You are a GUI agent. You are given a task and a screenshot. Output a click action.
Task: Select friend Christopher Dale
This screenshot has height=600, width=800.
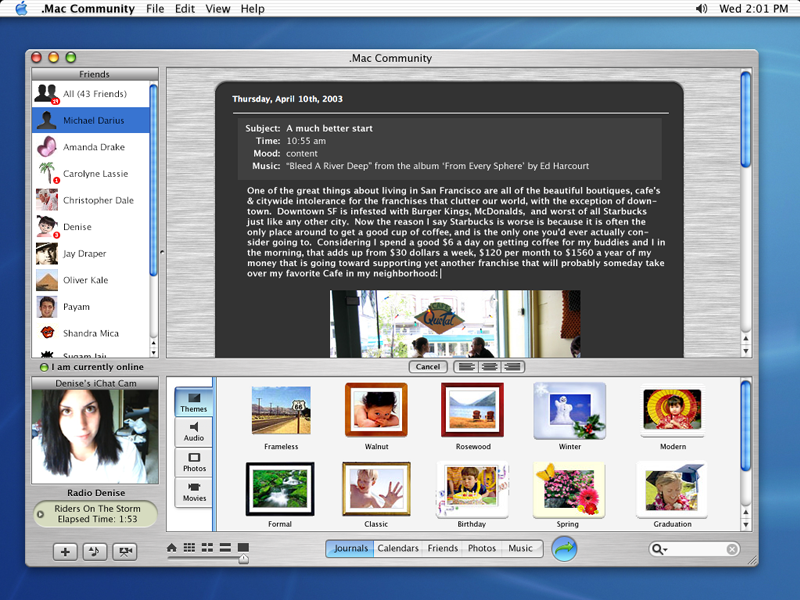point(91,200)
